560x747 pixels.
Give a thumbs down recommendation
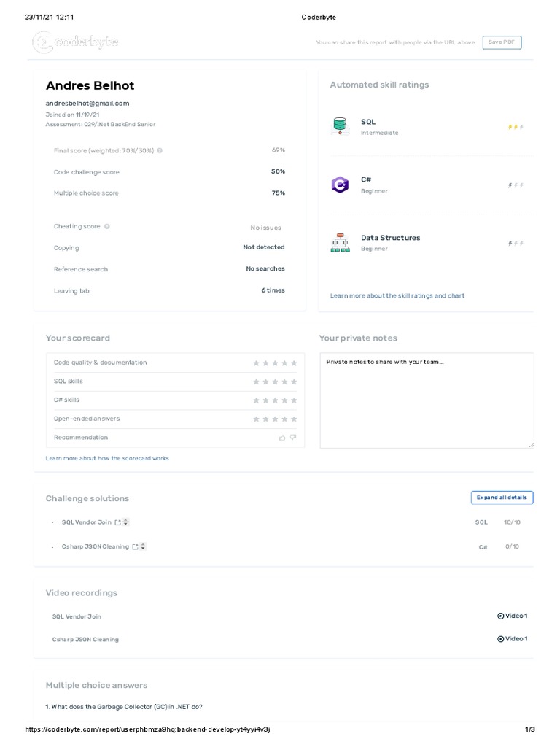[x=293, y=438]
